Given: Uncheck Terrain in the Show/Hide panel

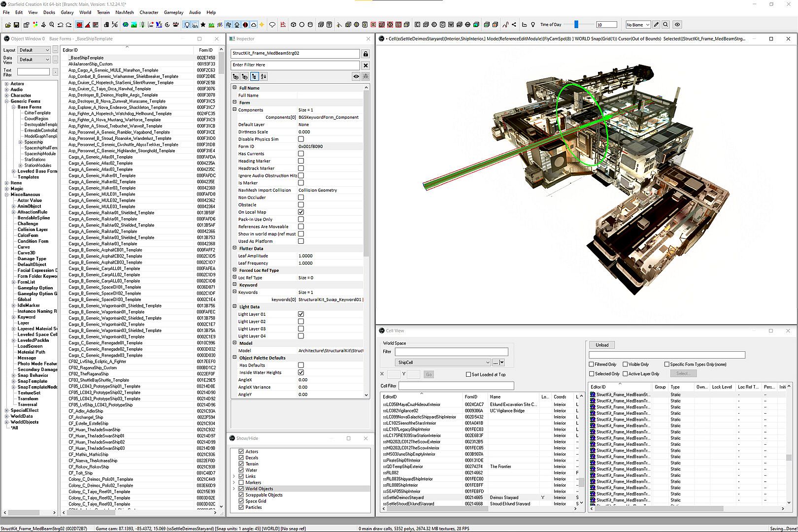Looking at the screenshot, I should (241, 464).
